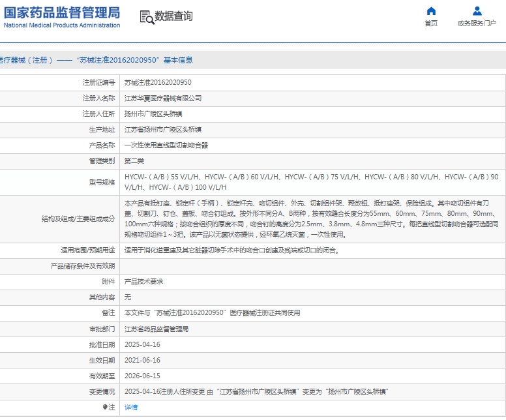Image resolution: width=506 pixels, height=420 pixels.
Task: Click the 型号规格 label
Action: 102,183
